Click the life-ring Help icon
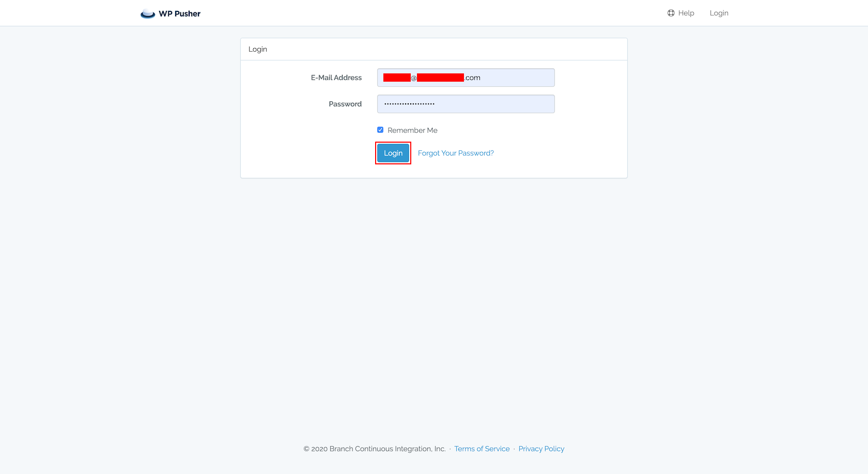This screenshot has height=474, width=868. pos(671,12)
